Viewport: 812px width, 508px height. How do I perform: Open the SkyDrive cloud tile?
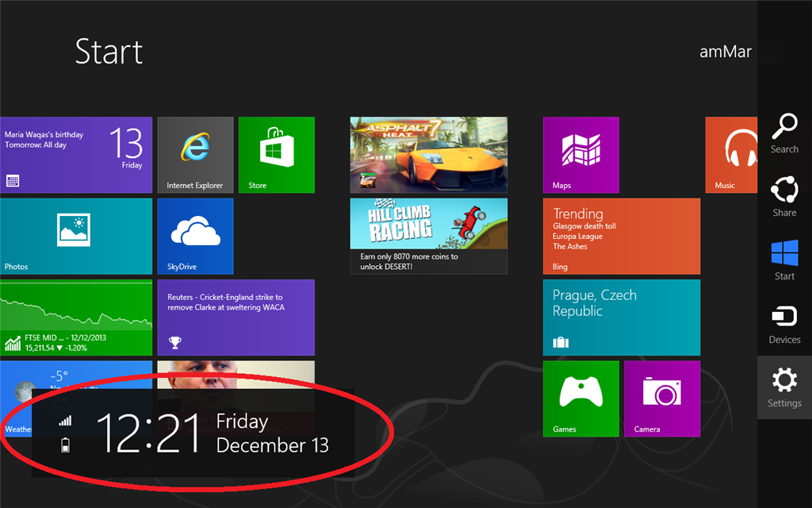click(195, 236)
